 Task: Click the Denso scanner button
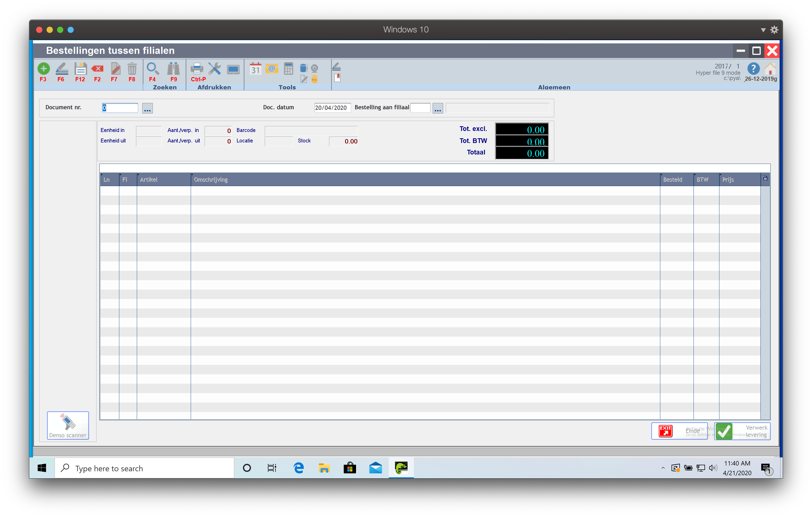(x=68, y=425)
